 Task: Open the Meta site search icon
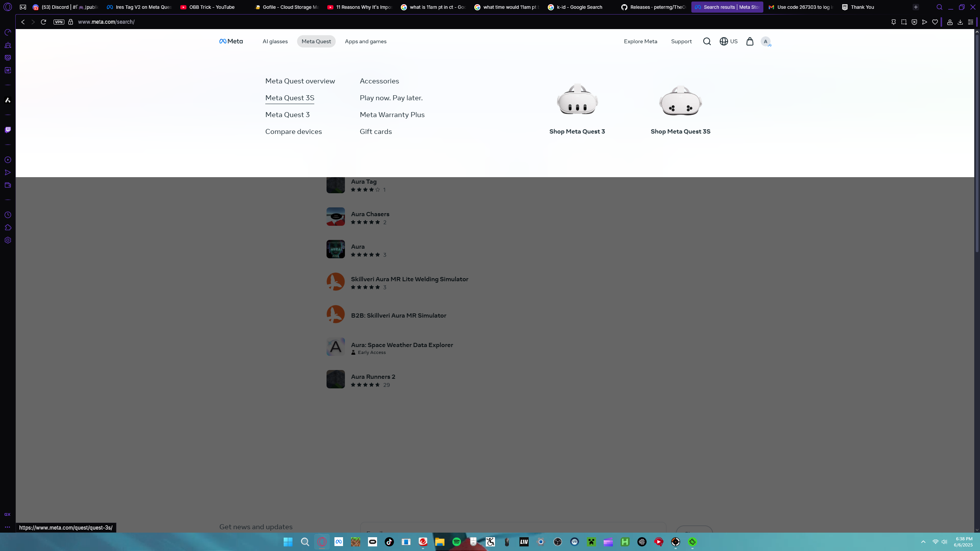pos(707,41)
